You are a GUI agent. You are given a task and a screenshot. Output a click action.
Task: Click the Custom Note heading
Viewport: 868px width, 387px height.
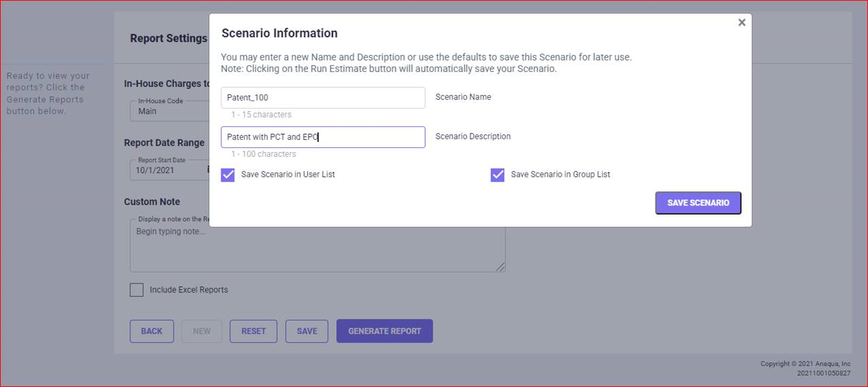152,202
